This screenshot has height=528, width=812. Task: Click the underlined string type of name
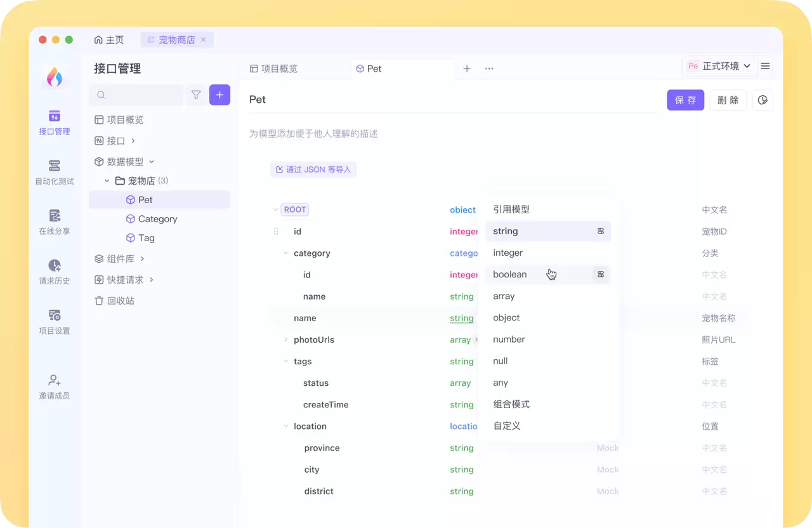coord(462,318)
